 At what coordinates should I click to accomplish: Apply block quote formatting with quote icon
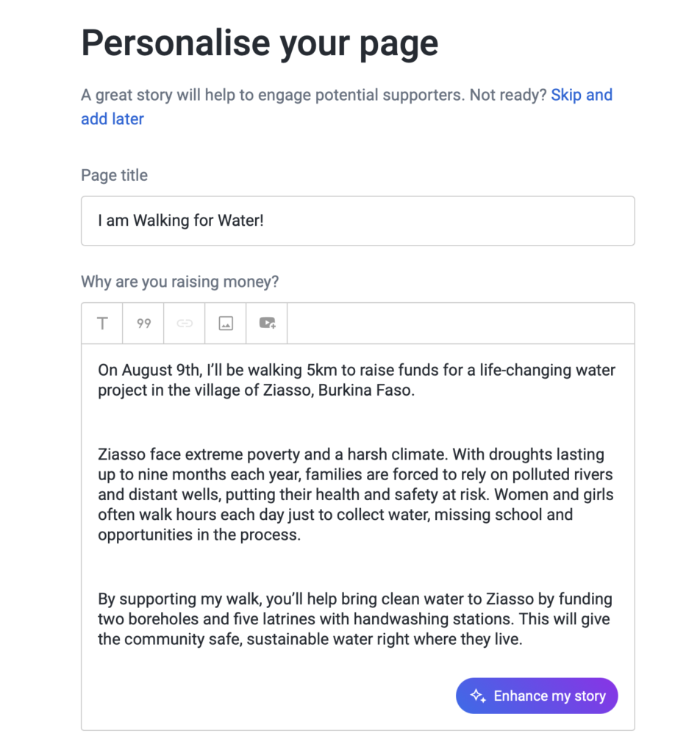(143, 324)
